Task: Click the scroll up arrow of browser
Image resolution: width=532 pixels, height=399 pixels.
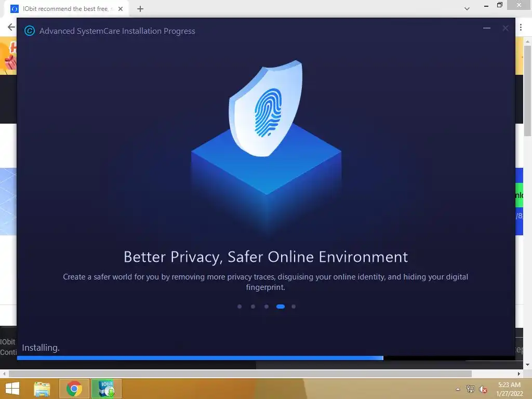Action: pos(527,41)
